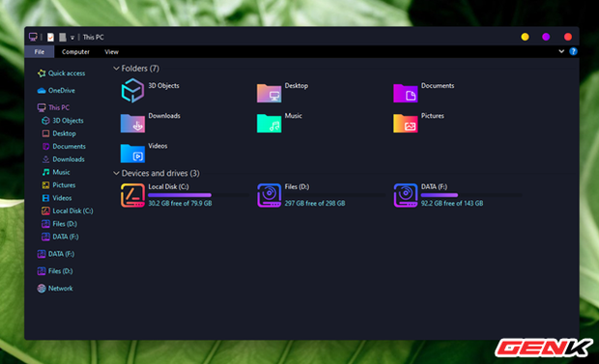Click the Pictures folder name in main pane
Screen dimensions: 599x364
(433, 116)
